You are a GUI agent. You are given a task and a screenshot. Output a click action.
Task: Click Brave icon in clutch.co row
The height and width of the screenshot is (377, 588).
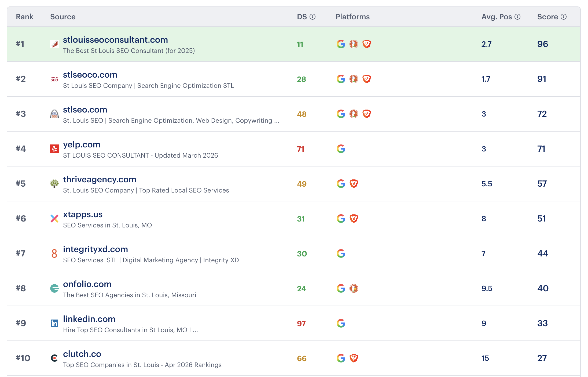coord(354,358)
